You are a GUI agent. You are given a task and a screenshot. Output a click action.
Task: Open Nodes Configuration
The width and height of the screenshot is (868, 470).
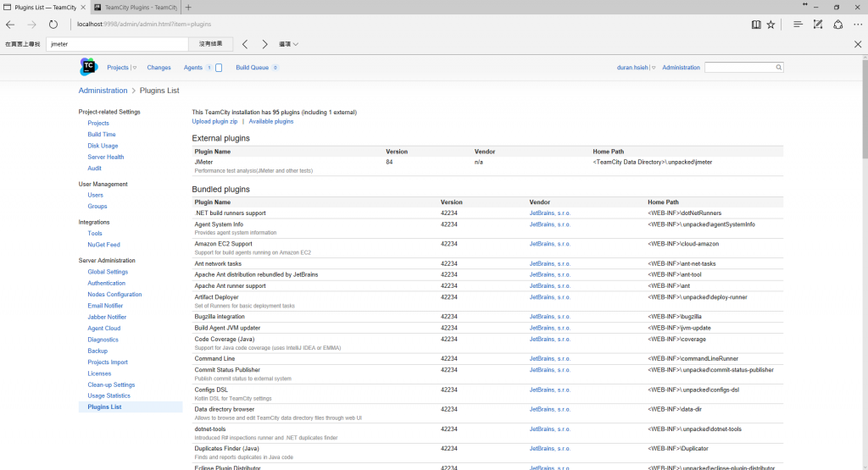[114, 295]
